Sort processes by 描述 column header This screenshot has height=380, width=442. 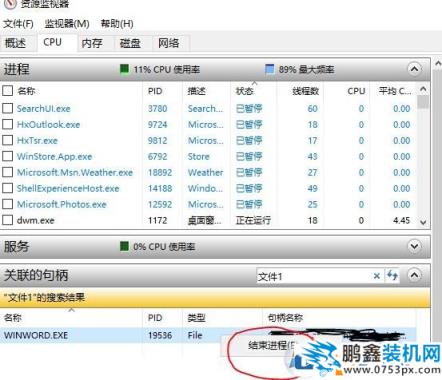(197, 91)
